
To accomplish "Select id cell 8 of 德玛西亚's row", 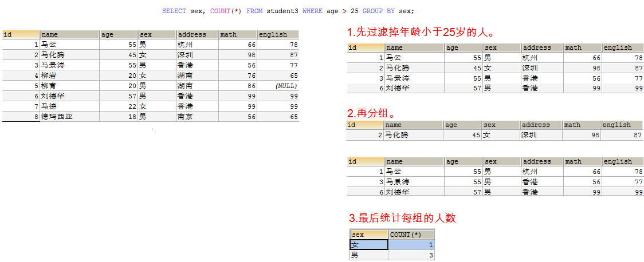I will coord(21,117).
